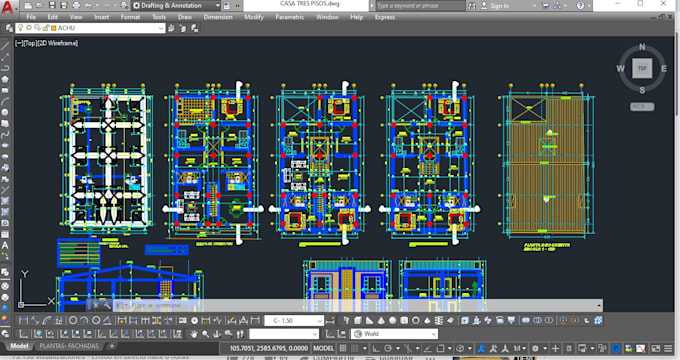The image size is (680, 360).
Task: Open the World UCS dropdown
Action: tap(394, 334)
